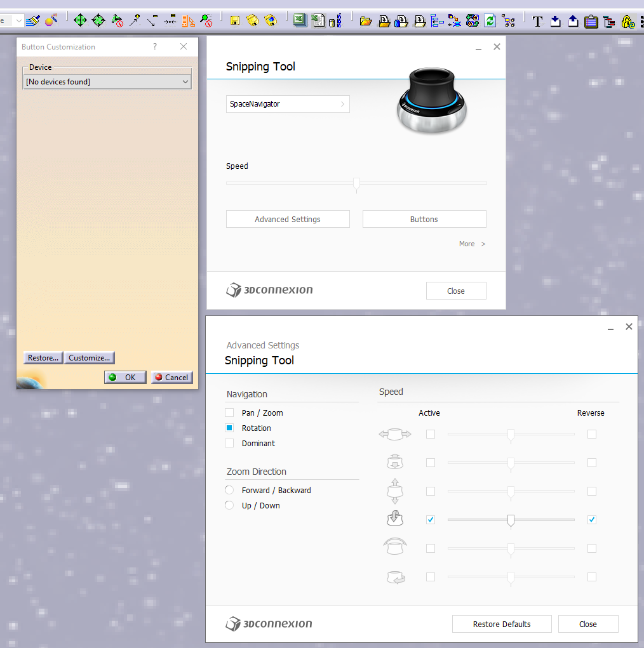Select the Forward / Backward zoom direction
This screenshot has width=644, height=648.
(x=229, y=490)
